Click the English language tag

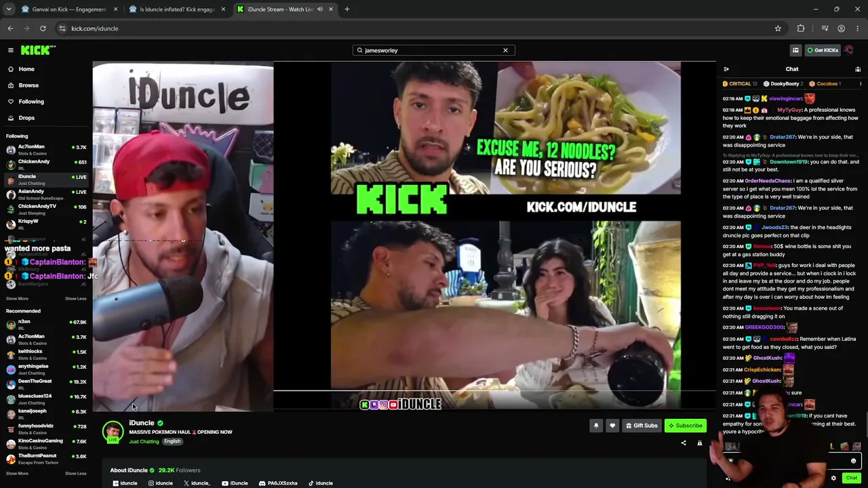pos(172,442)
